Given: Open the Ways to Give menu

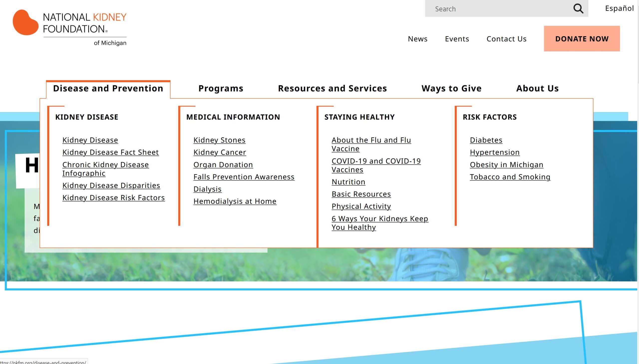Looking at the screenshot, I should point(451,88).
